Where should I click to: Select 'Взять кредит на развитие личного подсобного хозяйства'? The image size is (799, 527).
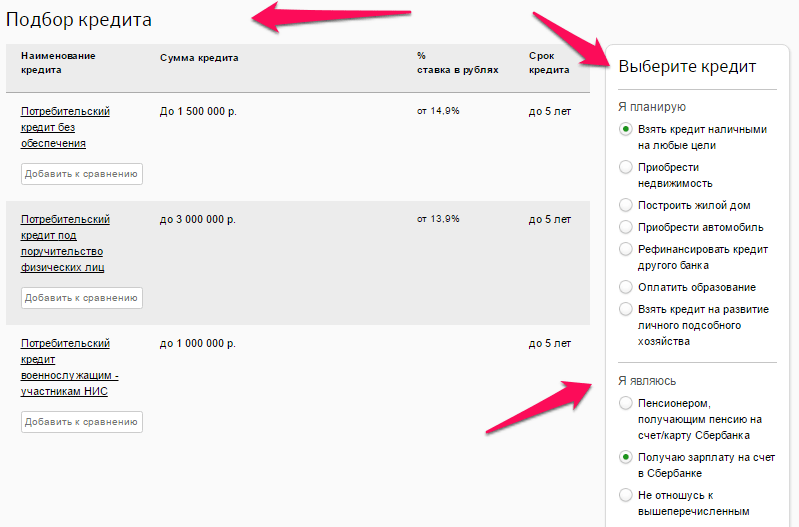tap(626, 309)
